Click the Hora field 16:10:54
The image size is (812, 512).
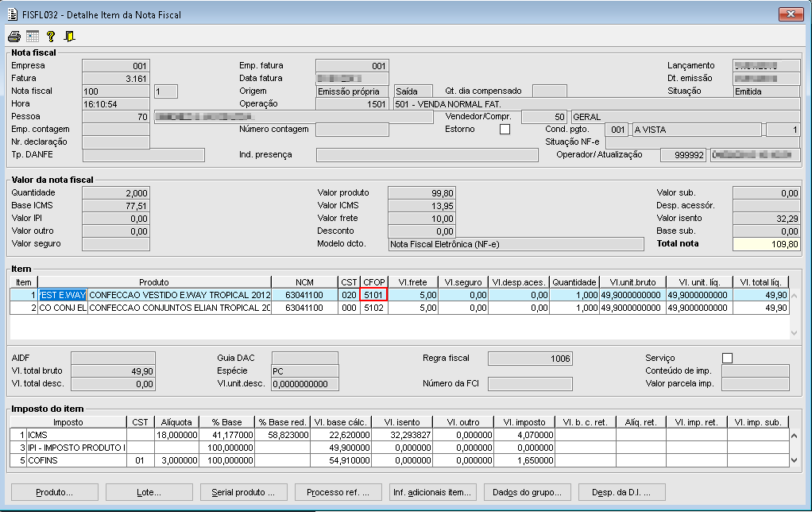coord(116,104)
